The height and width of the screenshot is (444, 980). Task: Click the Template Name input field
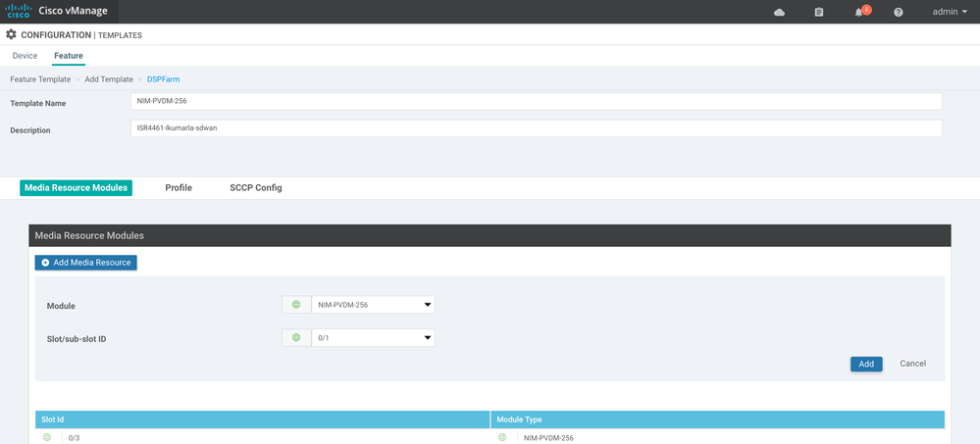(537, 101)
